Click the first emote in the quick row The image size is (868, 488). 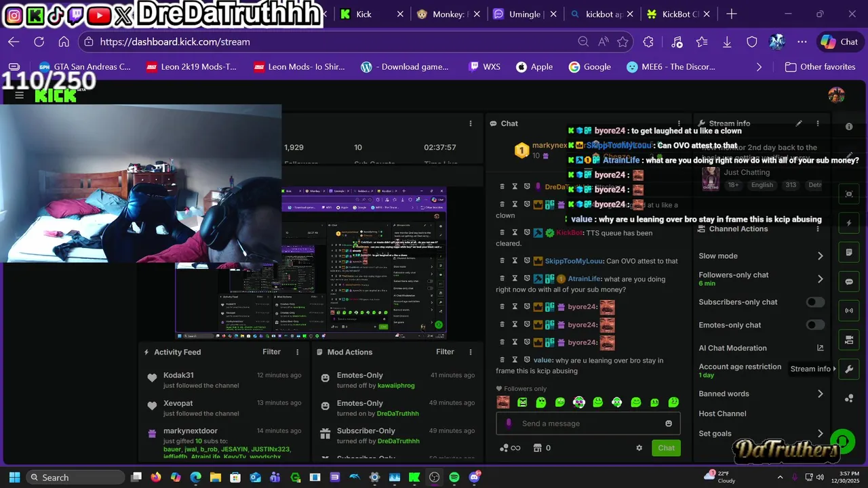pyautogui.click(x=502, y=402)
